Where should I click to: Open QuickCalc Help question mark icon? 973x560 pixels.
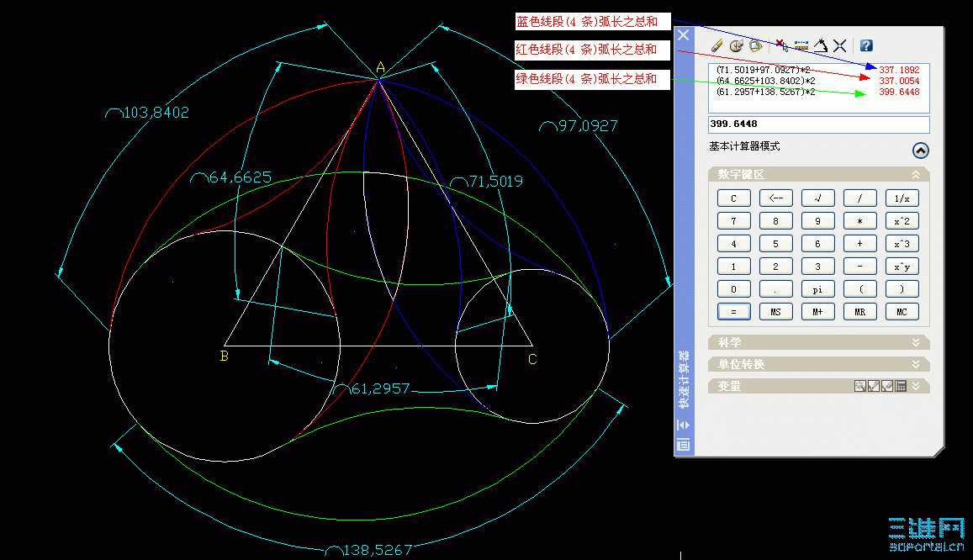coord(866,45)
